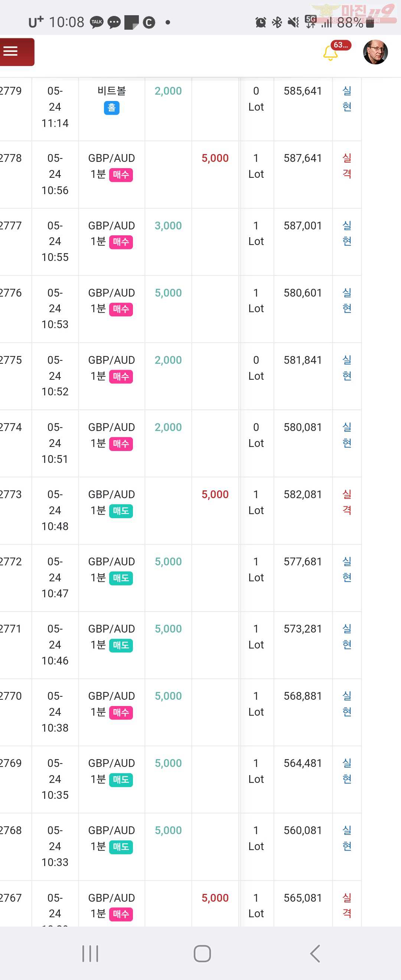The image size is (401, 980).
Task: Open the 실현 status in the 585,641 row
Action: tap(346, 99)
